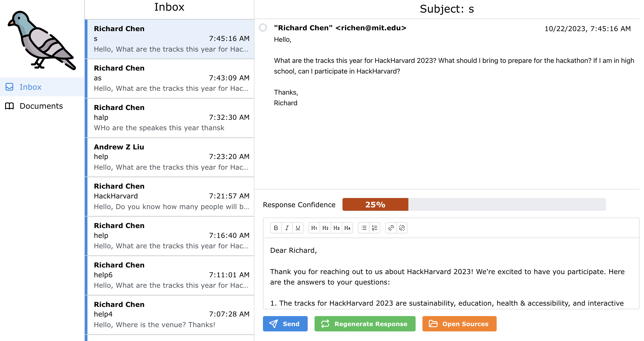Switch to the Inbox section
Screen dimensions: 644x341
point(30,87)
